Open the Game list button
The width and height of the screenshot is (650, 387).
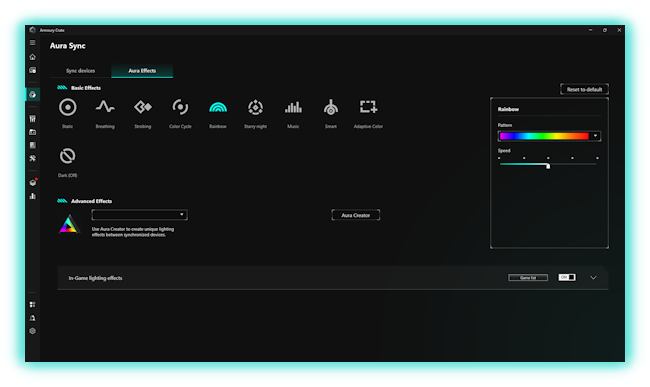pos(528,278)
